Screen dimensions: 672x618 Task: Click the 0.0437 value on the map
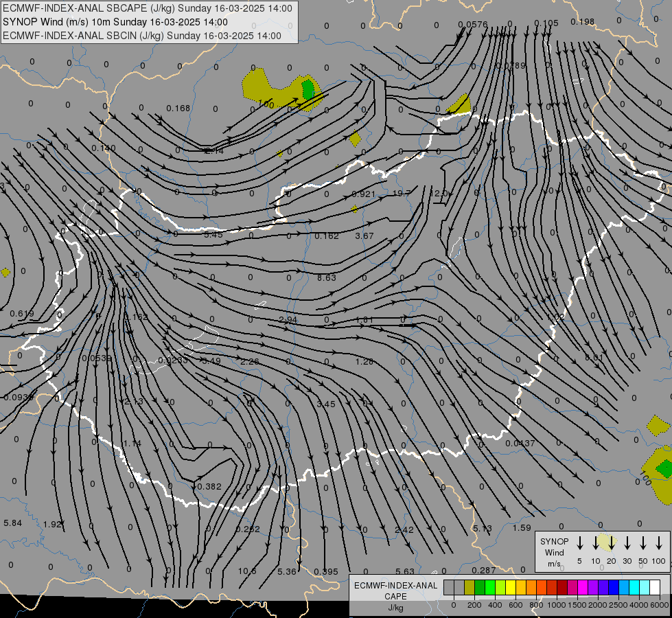tap(520, 443)
